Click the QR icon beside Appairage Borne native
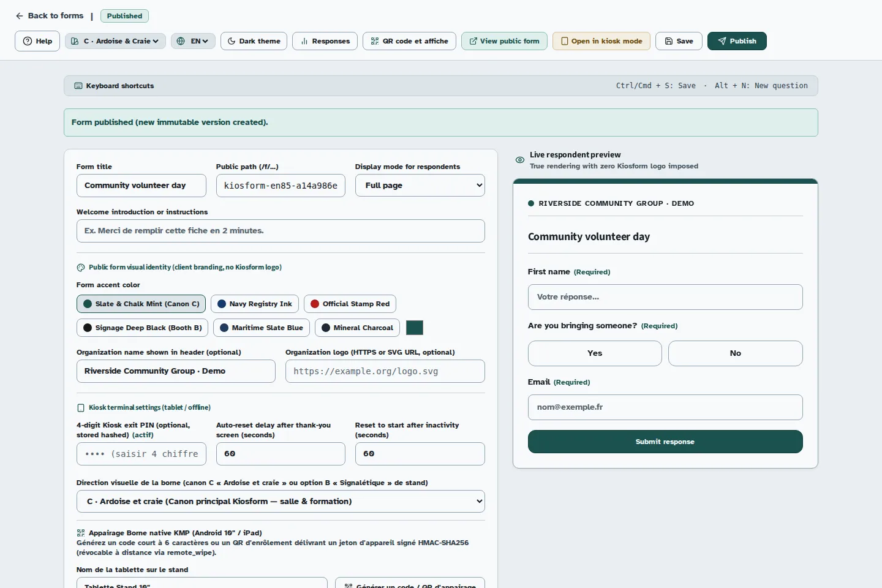882x588 pixels. [x=81, y=533]
